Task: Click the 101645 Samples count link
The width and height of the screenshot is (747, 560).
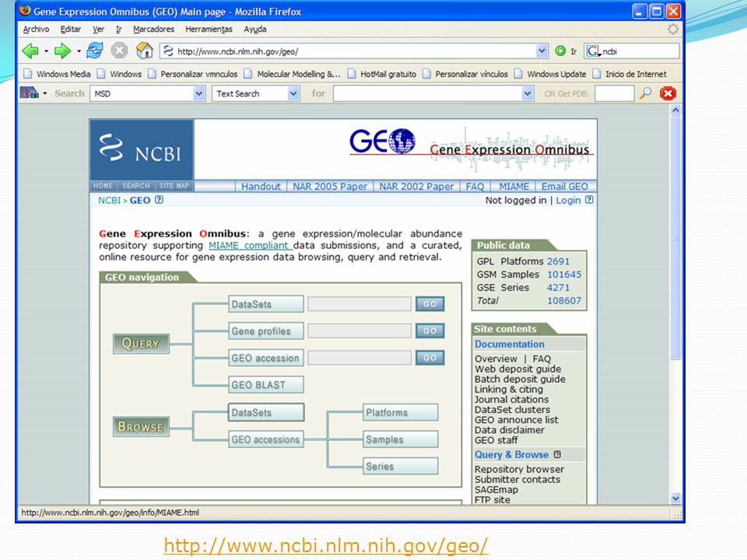Action: (564, 275)
